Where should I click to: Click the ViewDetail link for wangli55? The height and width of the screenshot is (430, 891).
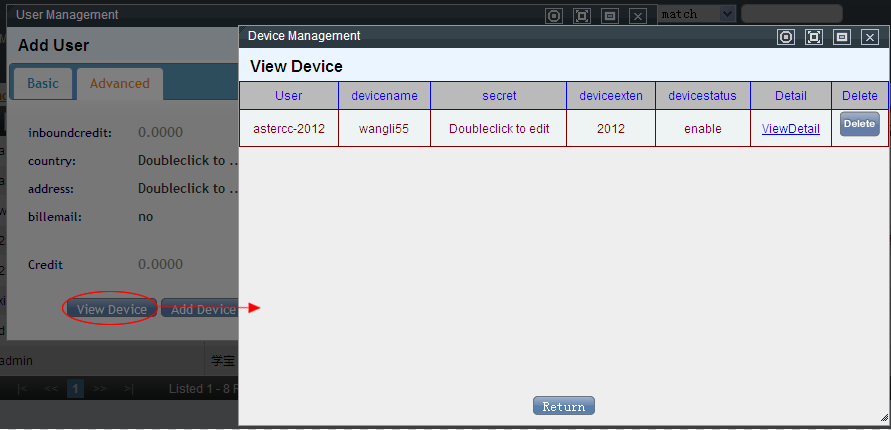790,129
